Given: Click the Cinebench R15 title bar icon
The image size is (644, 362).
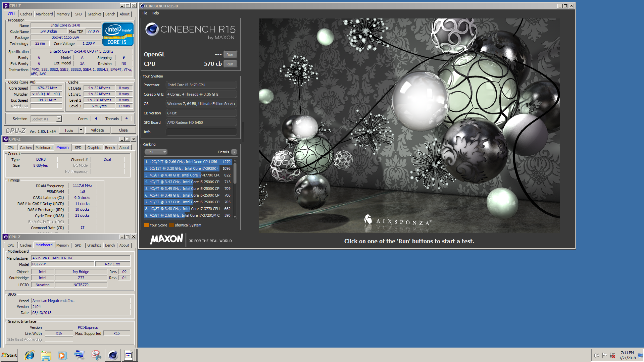Looking at the screenshot, I should (143, 6).
